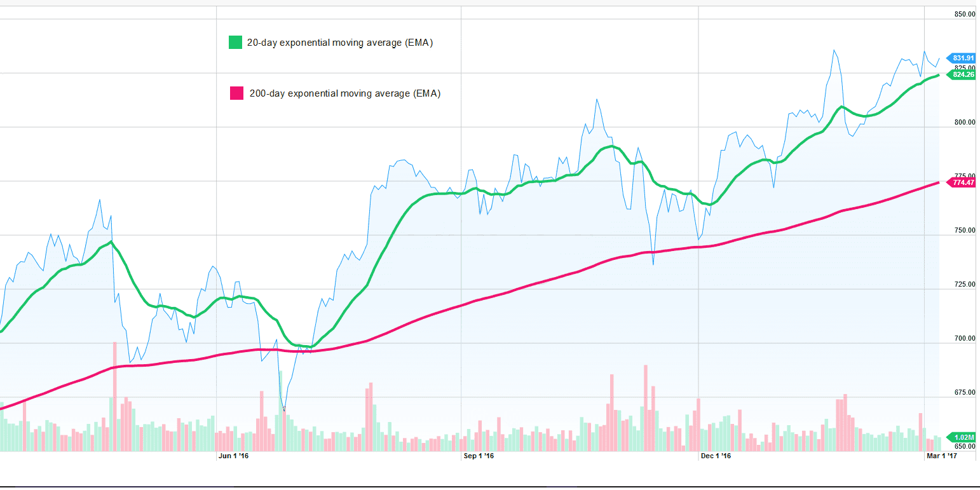Click the pink 200-day EMA legend swatch
This screenshot has width=980, height=490.
point(235,93)
